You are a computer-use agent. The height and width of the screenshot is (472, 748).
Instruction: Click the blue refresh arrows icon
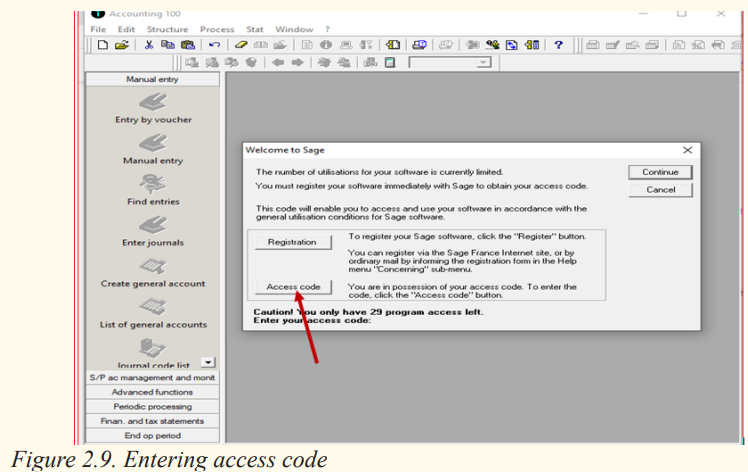click(512, 45)
